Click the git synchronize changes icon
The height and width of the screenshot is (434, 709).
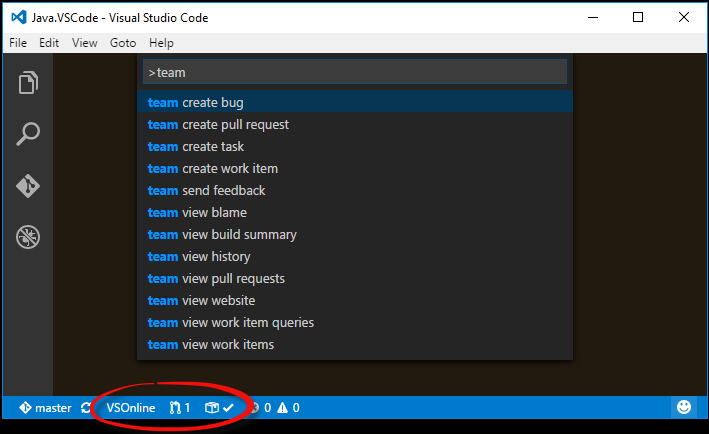pyautogui.click(x=85, y=408)
